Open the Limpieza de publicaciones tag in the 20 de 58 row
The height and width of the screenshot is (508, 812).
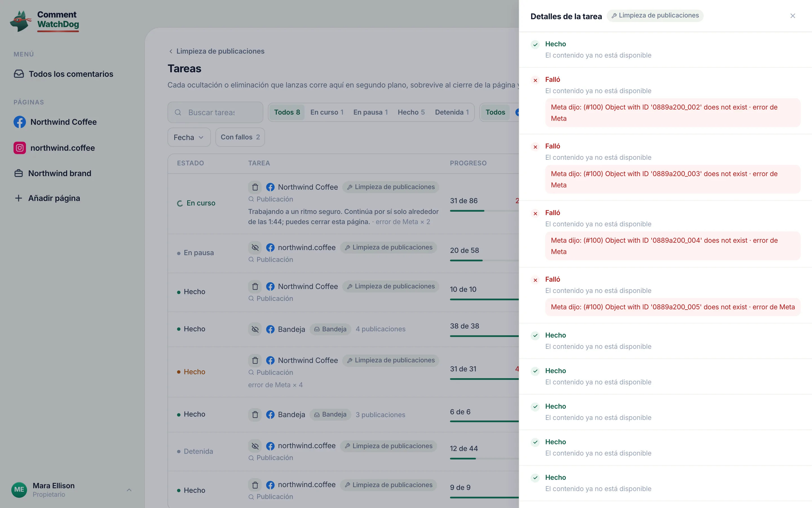[x=388, y=247]
